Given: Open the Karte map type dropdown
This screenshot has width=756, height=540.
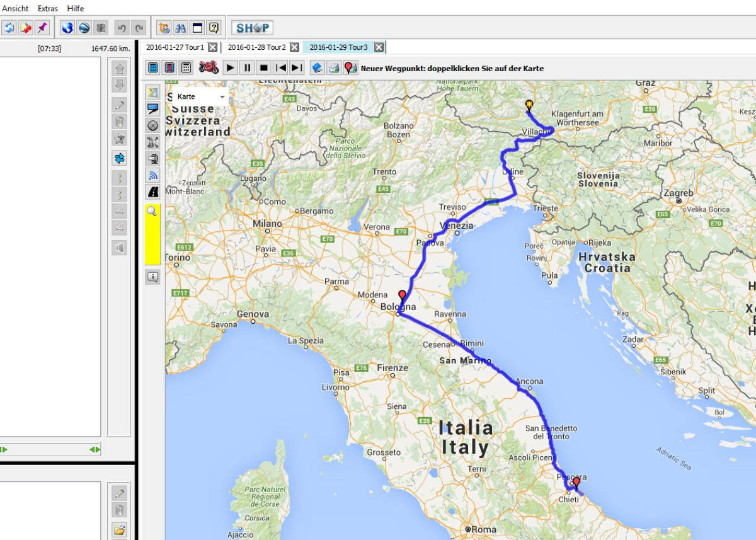Looking at the screenshot, I should click(201, 96).
